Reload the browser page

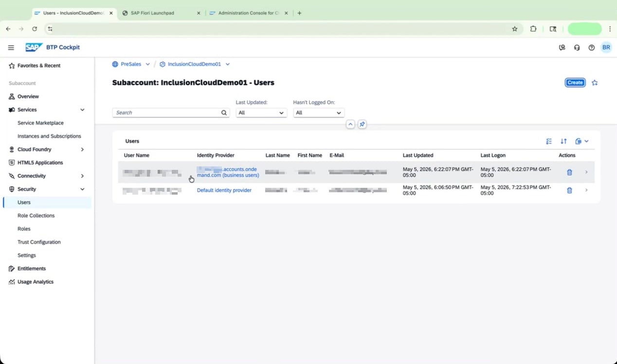point(35,29)
